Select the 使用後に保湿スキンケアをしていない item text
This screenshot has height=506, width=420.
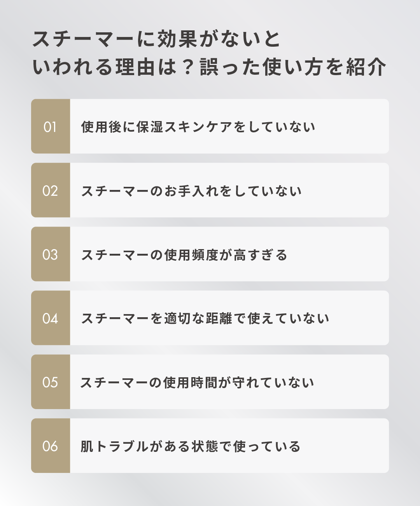198,127
